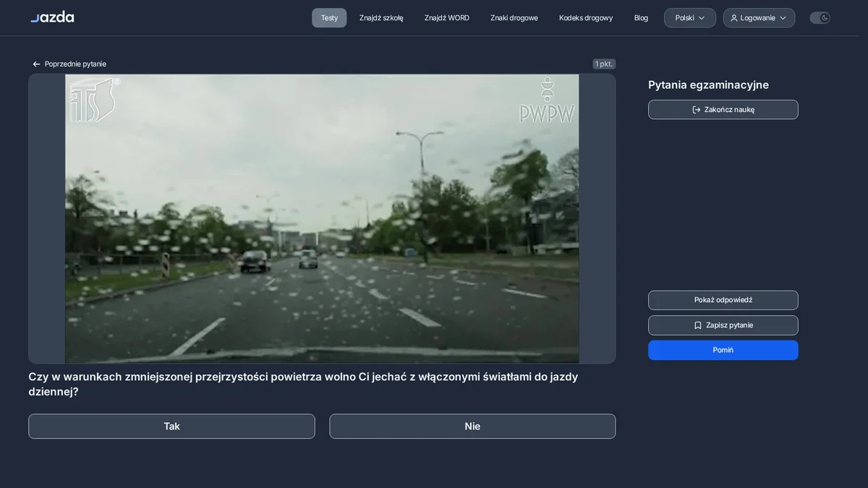Open the Znaki drogowe page
Viewport: 868px width, 488px height.
(514, 18)
